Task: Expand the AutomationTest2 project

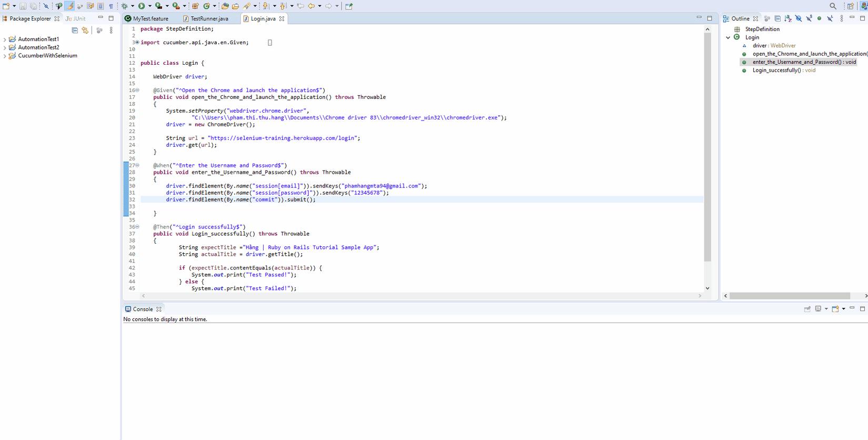Action: click(5, 47)
